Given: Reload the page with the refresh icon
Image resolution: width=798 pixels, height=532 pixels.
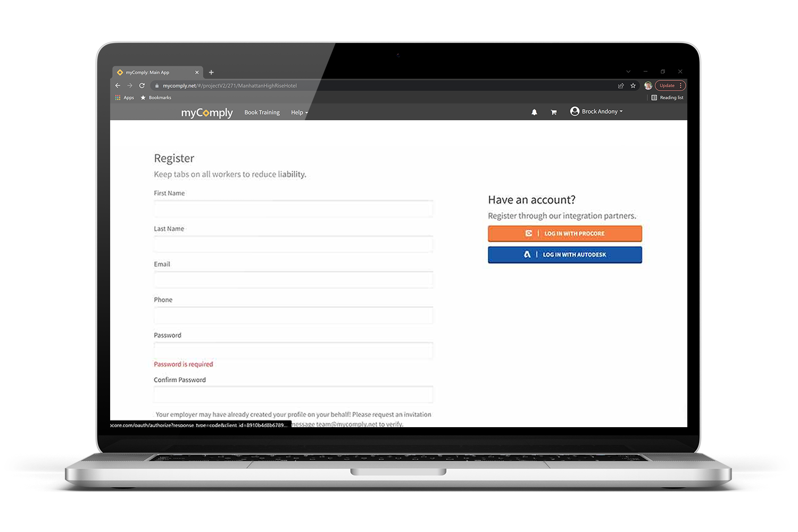Looking at the screenshot, I should 142,86.
